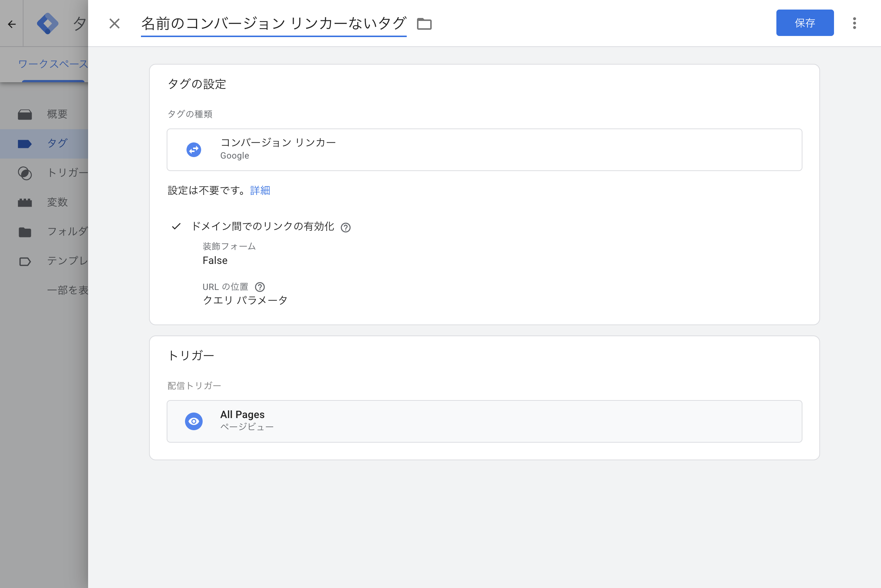Click the タグの設定 section heading
Screen dimensions: 881x588
coord(197,84)
